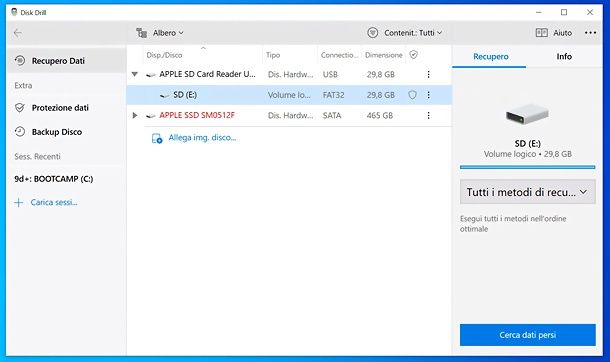Sort by the Disp./Disco column header
610x362 pixels.
164,55
